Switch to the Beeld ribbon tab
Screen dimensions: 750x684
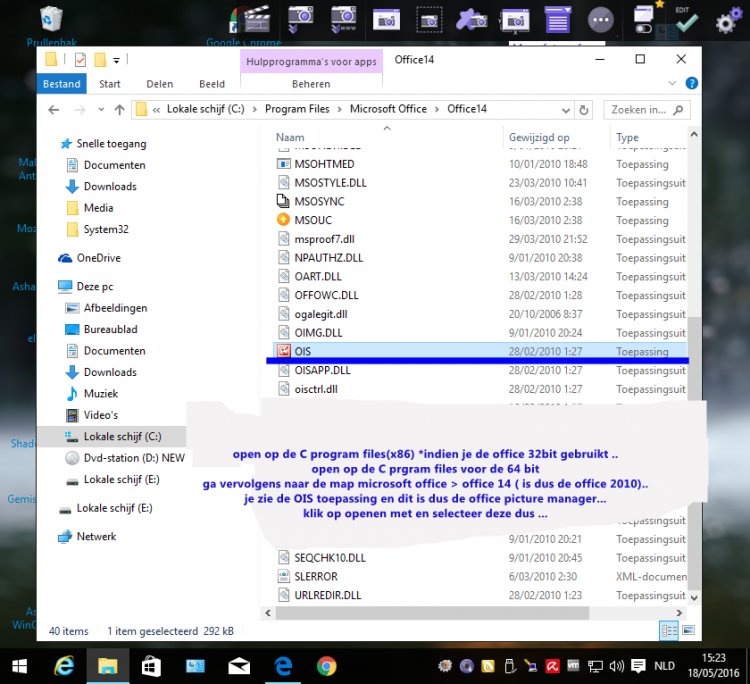(211, 84)
